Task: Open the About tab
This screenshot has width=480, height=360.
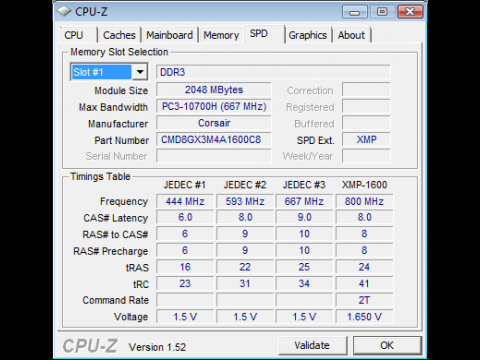Action: point(351,35)
